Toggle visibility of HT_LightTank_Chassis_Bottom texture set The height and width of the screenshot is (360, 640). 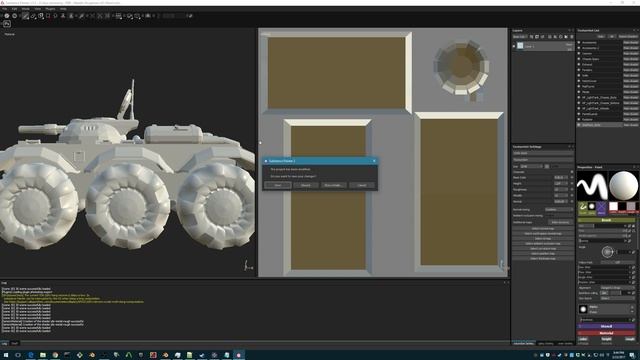[579, 103]
